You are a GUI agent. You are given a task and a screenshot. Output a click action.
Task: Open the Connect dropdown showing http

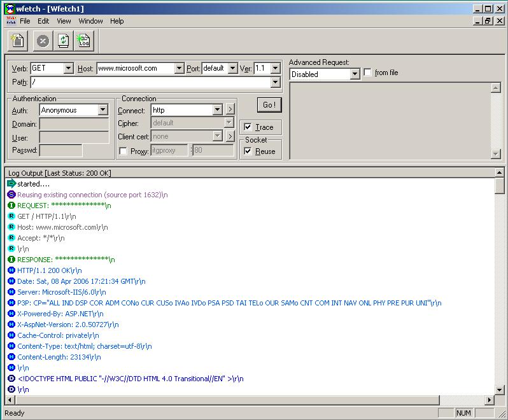click(218, 110)
